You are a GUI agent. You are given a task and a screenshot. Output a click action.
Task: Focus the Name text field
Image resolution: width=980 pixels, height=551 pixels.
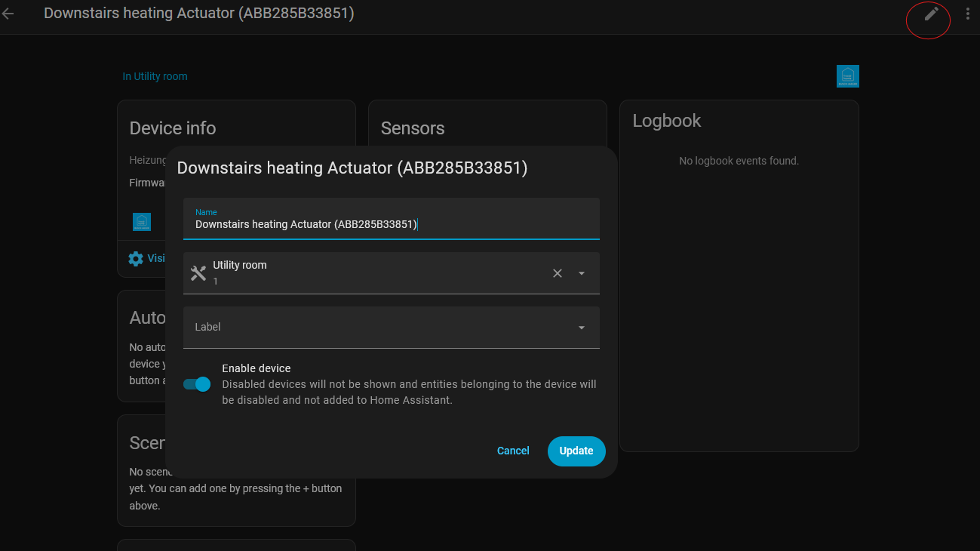[391, 224]
